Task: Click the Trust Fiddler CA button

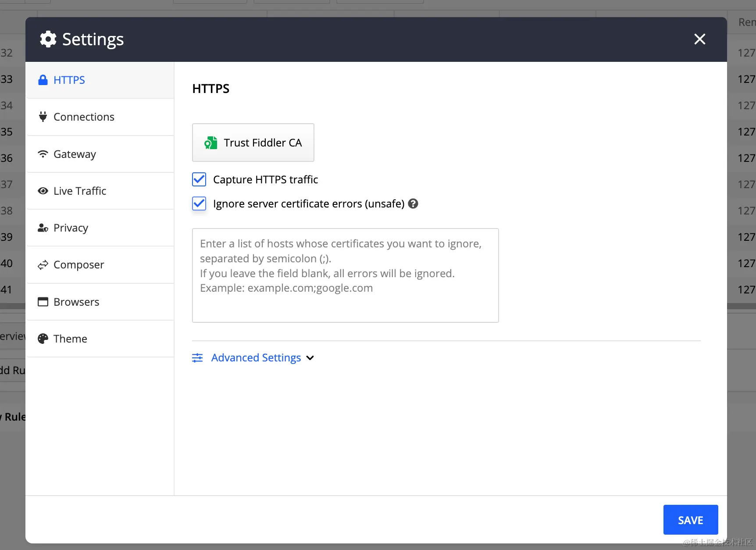Action: pos(253,143)
